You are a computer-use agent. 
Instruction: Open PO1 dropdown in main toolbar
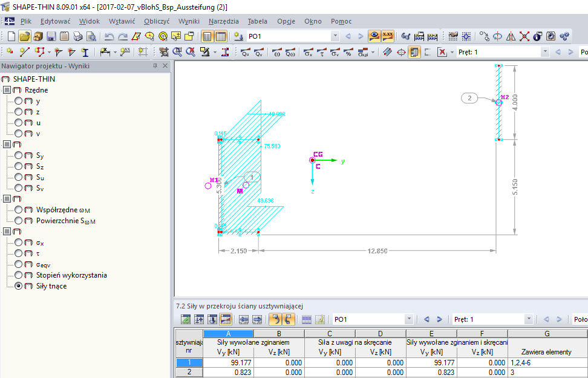335,36
